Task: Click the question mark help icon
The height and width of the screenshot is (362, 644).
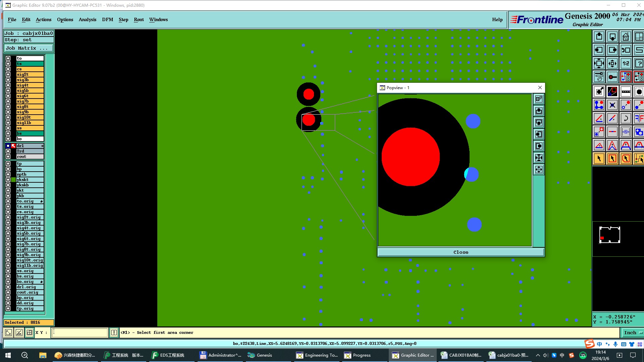Action: click(639, 63)
